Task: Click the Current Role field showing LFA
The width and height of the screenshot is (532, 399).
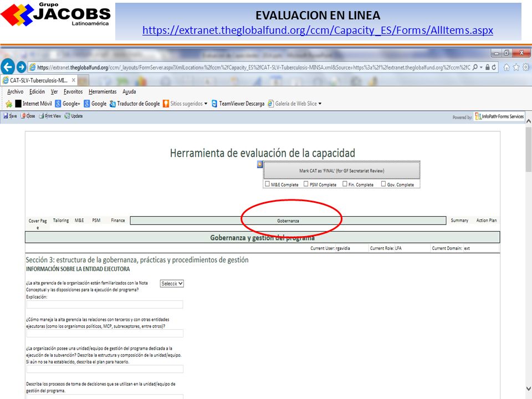Action: pos(412,248)
